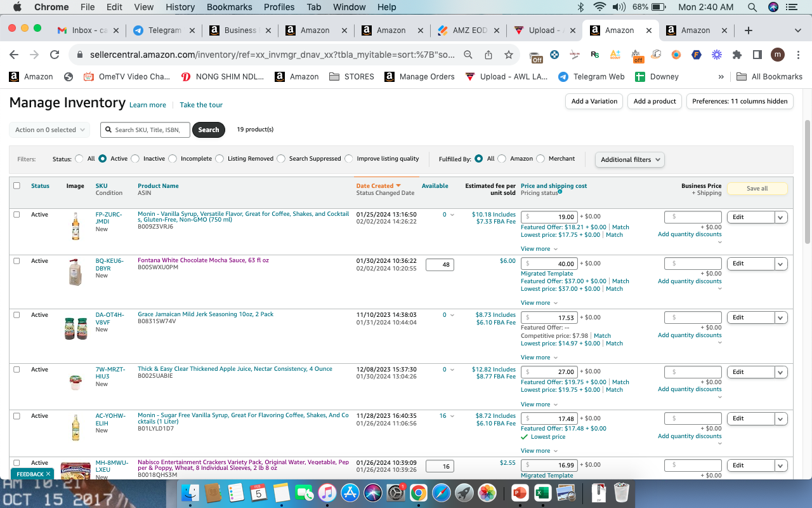Select 'Amazon' under Fulfilled By
Screen dimensions: 812x508
point(502,159)
